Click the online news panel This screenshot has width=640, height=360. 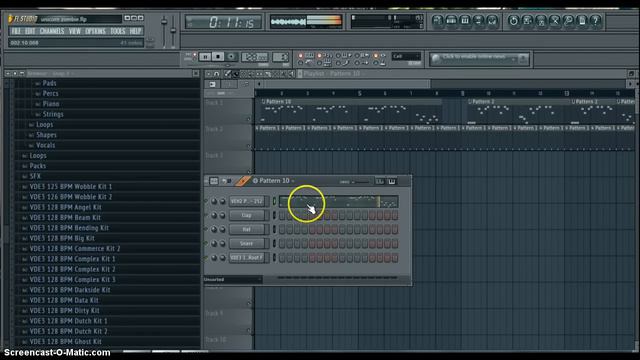[479, 59]
